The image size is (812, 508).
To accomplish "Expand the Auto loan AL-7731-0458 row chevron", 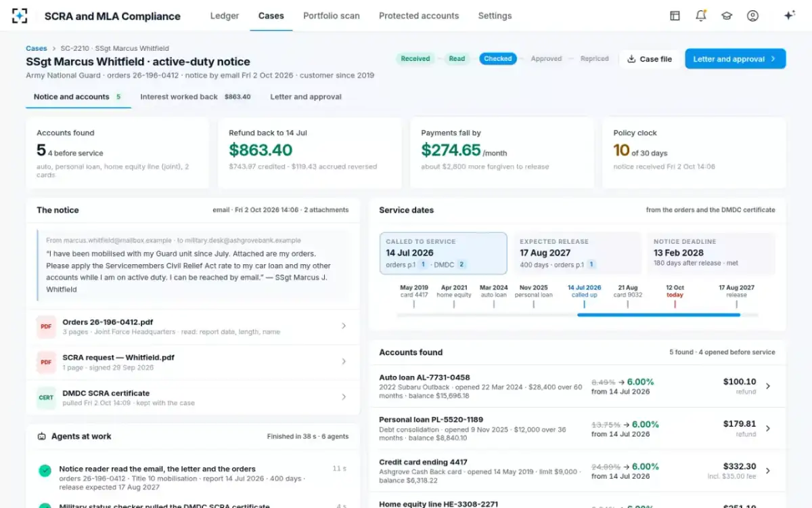I will pyautogui.click(x=768, y=386).
